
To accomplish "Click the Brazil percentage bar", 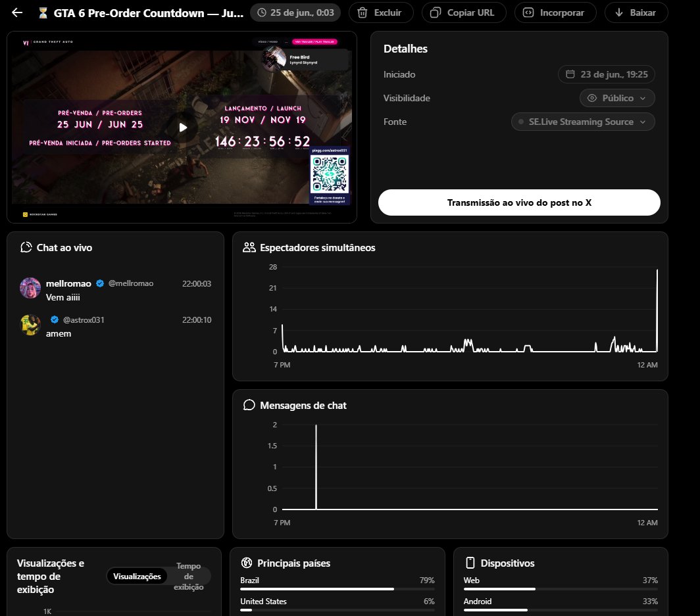I will click(337, 589).
